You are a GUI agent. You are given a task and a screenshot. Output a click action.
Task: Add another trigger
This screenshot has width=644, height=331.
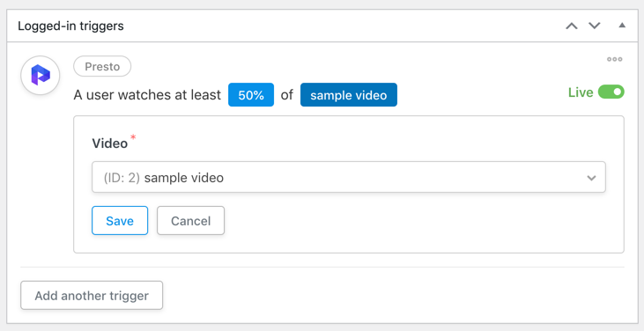click(92, 295)
